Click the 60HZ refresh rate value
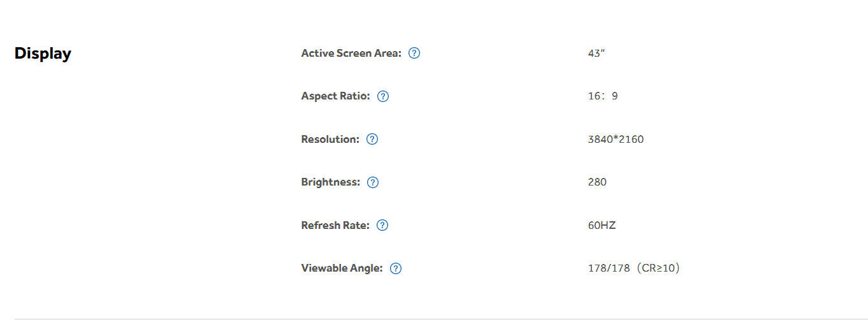Viewport: 868px width, 329px height. pyautogui.click(x=602, y=225)
